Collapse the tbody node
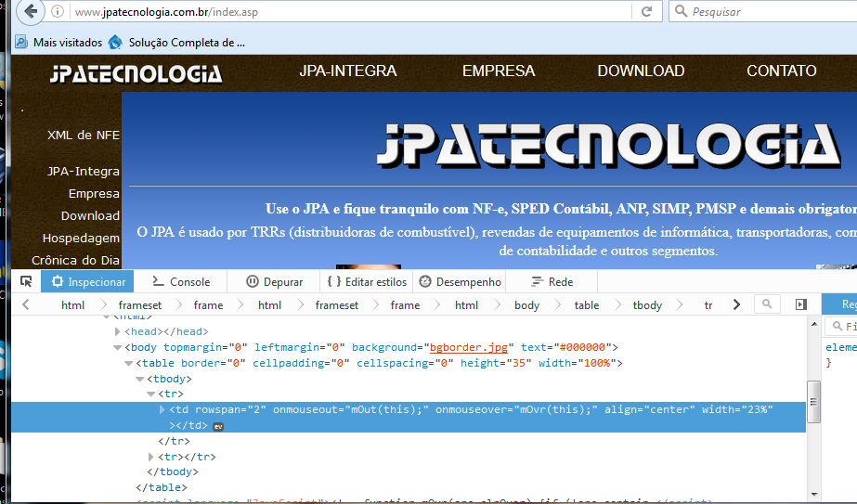This screenshot has height=504, width=857. click(x=139, y=379)
